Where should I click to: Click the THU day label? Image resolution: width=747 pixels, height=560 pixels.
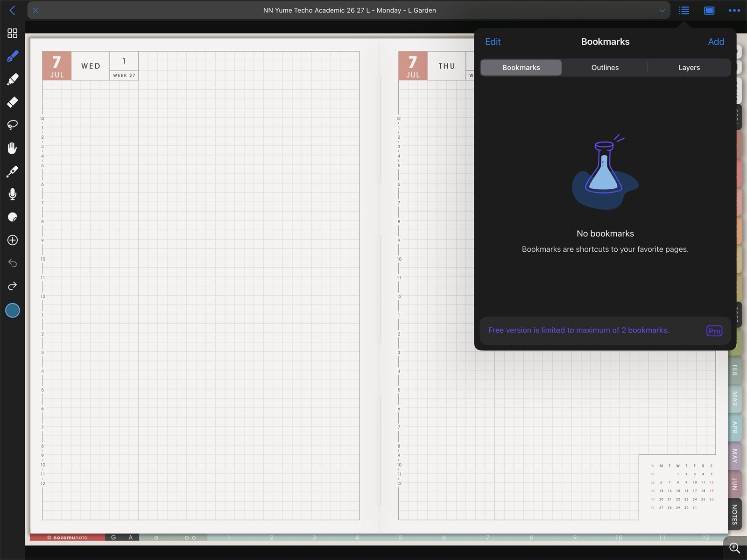pos(447,66)
